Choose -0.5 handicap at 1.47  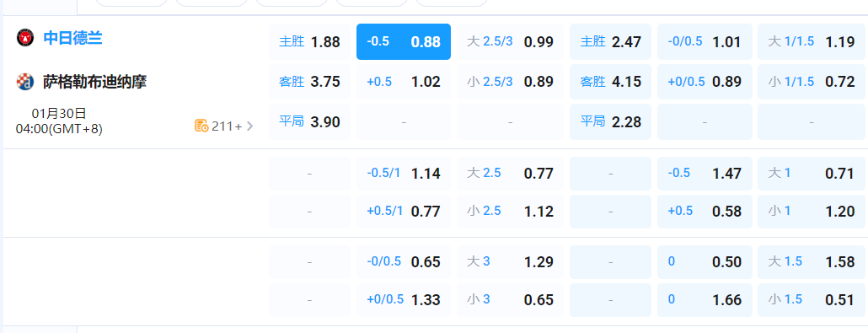click(x=705, y=174)
